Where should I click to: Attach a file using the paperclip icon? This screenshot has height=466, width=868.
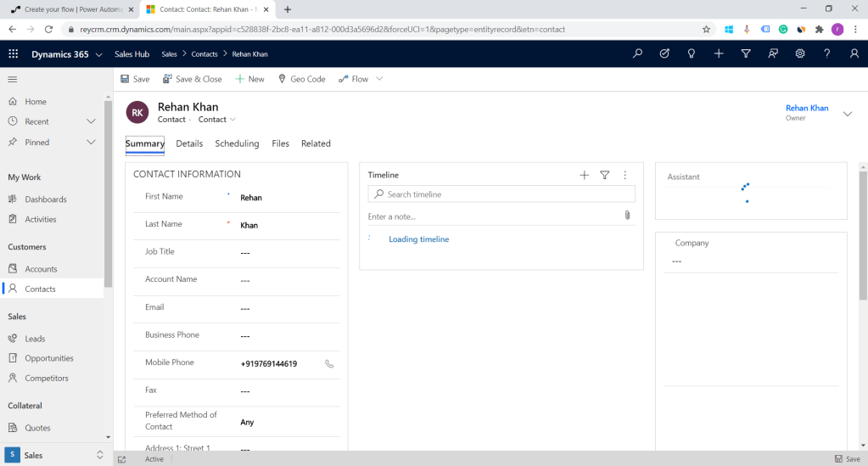click(x=627, y=216)
